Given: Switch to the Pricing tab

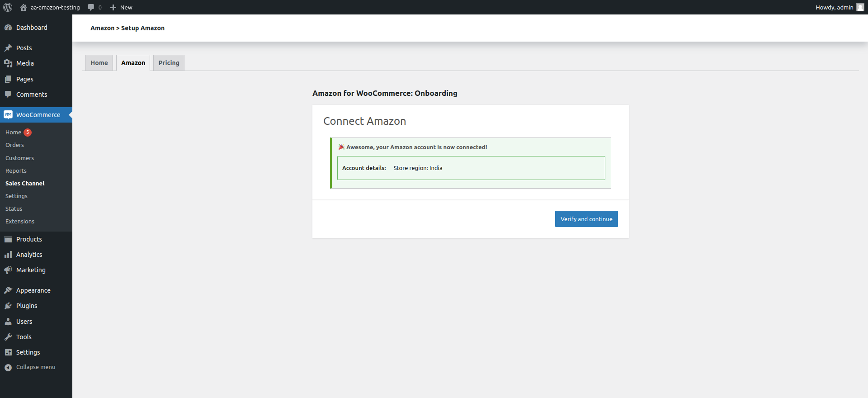Looking at the screenshot, I should [169, 63].
